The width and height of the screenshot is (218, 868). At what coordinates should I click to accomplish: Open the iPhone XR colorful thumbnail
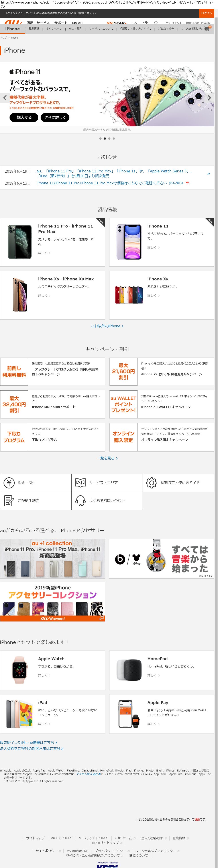pyautogui.click(x=129, y=295)
